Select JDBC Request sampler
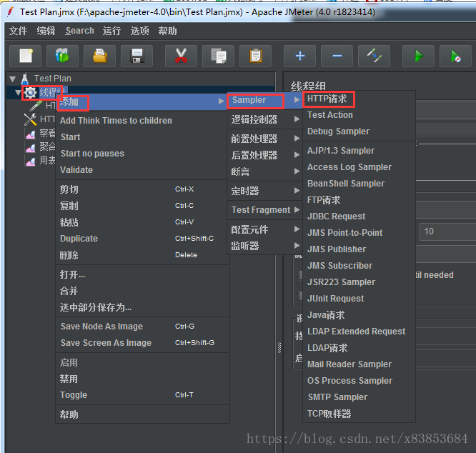 (359, 216)
